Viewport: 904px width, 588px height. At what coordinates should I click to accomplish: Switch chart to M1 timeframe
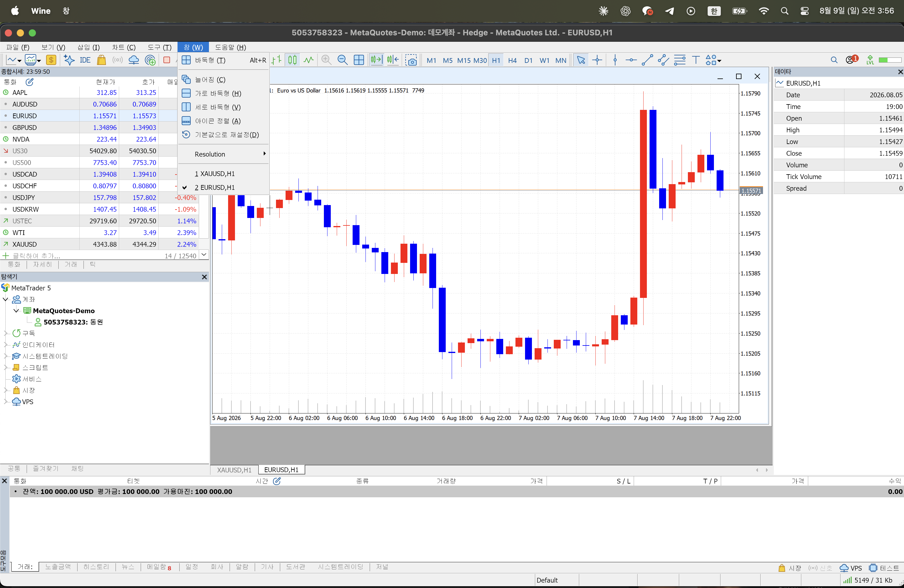(431, 60)
